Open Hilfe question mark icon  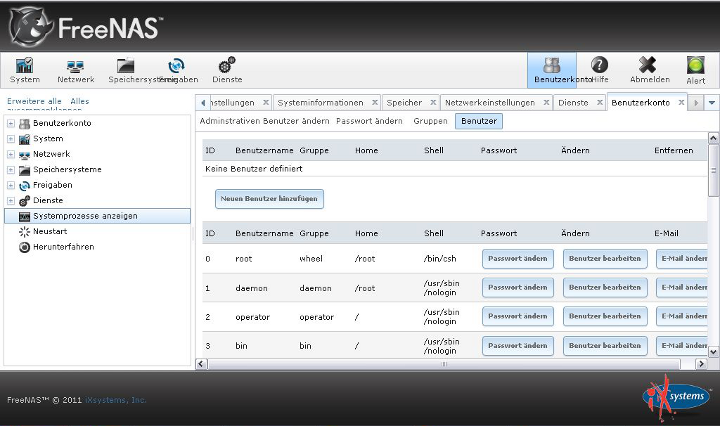coord(599,65)
